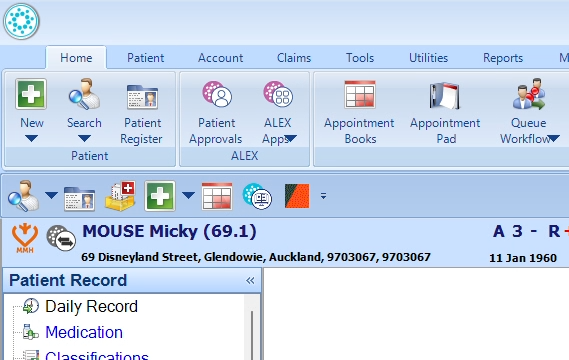569x360 pixels.
Task: Click ALEX monitor icon in quick toolbar
Action: click(257, 196)
